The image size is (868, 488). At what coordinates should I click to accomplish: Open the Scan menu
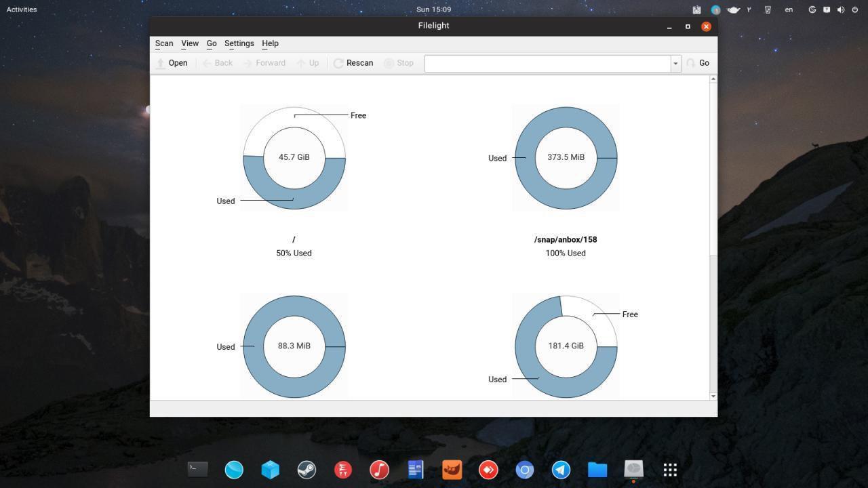click(x=164, y=43)
